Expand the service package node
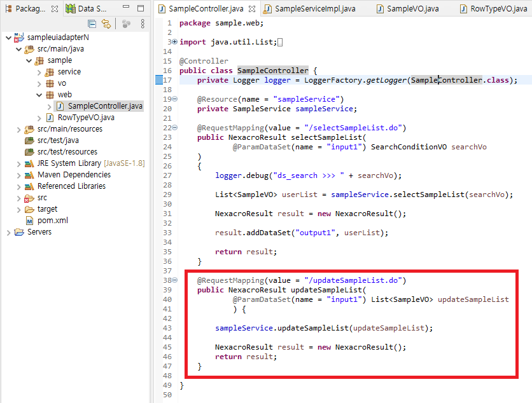The image size is (532, 403). click(x=39, y=72)
